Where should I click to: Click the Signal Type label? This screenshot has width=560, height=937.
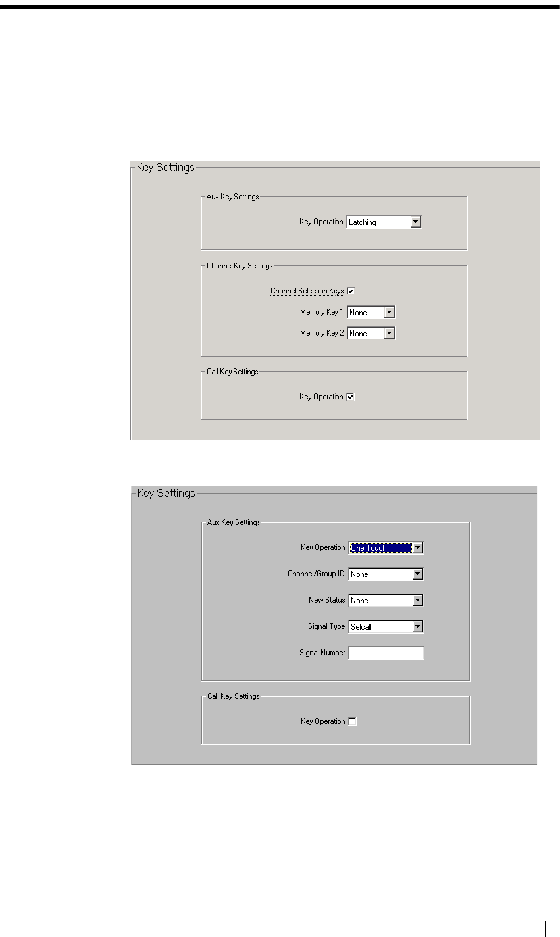click(326, 627)
